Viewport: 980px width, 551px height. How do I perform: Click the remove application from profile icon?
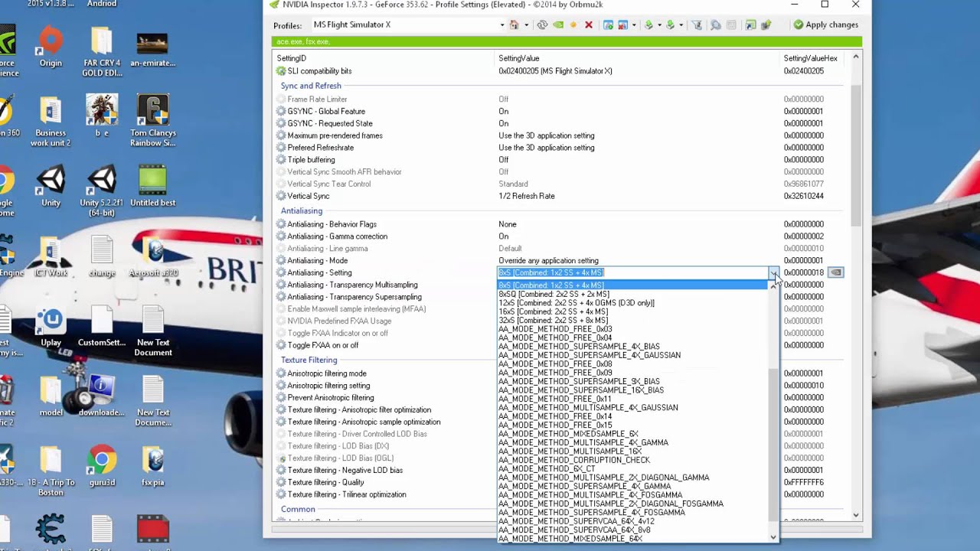(623, 24)
